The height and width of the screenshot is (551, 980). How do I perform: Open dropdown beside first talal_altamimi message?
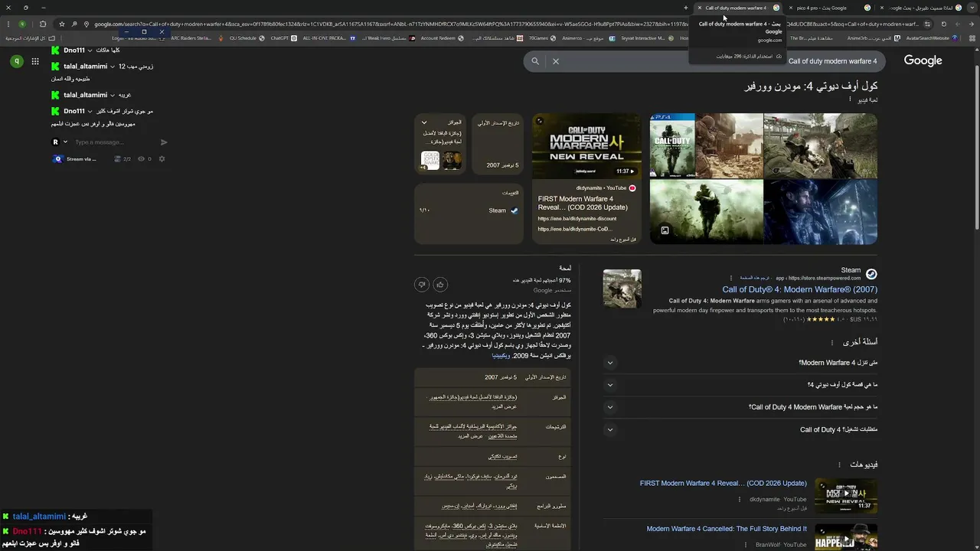[x=113, y=67]
